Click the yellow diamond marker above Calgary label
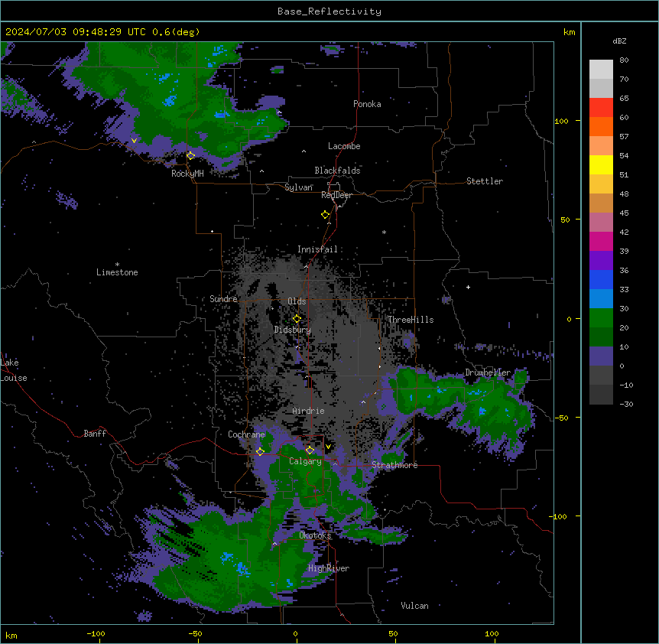This screenshot has width=659, height=644. coord(310,450)
